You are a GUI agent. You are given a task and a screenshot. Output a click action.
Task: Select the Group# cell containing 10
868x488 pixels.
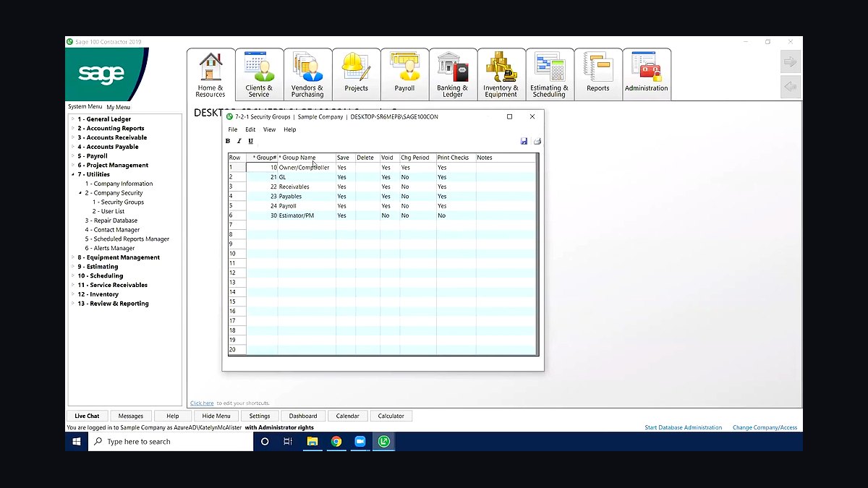(262, 167)
